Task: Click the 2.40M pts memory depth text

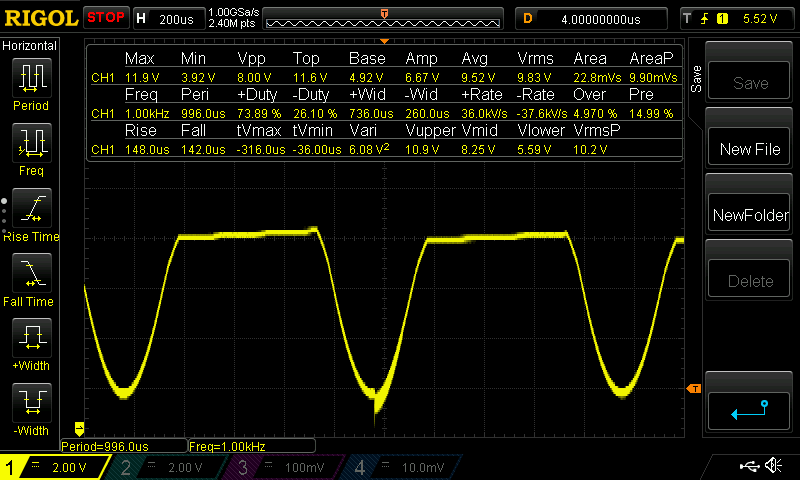Action: [x=232, y=23]
